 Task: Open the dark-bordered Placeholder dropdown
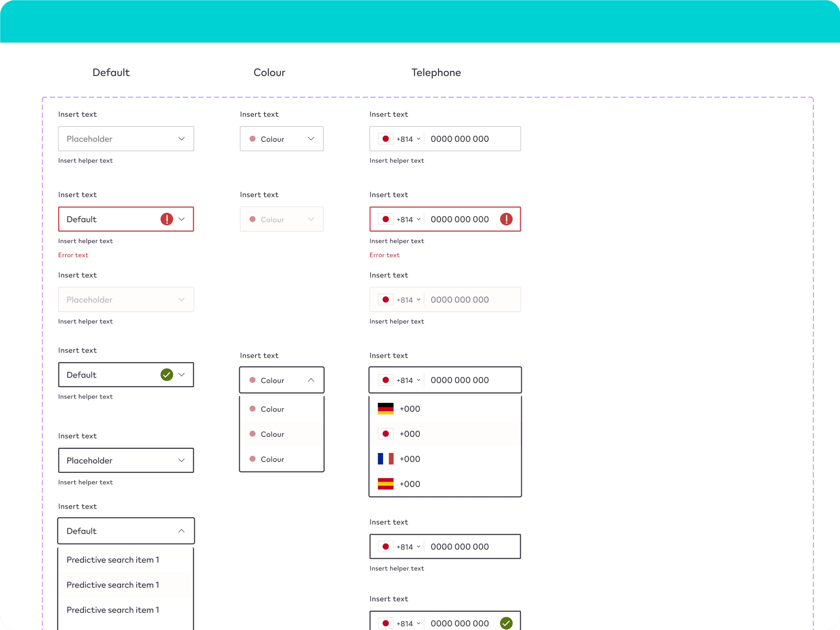[x=126, y=460]
